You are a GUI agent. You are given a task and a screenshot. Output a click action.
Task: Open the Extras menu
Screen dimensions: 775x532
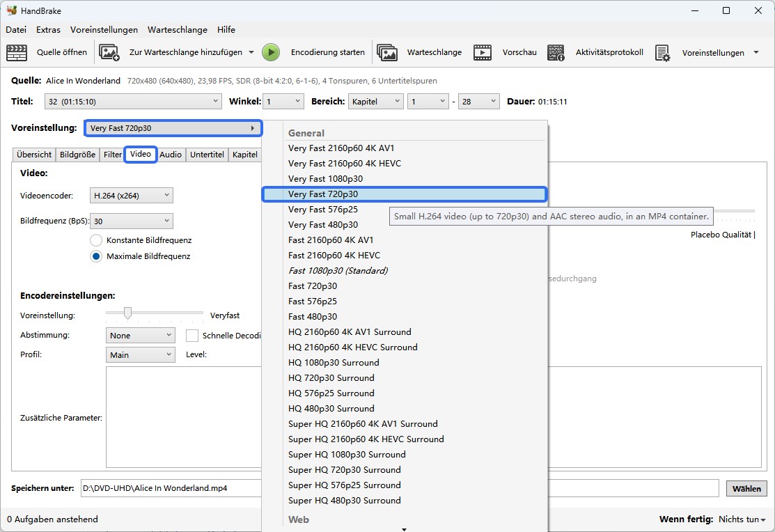[x=48, y=30]
